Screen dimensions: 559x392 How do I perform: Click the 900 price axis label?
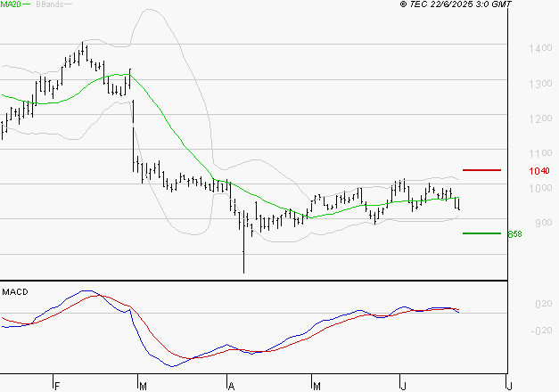(x=543, y=223)
